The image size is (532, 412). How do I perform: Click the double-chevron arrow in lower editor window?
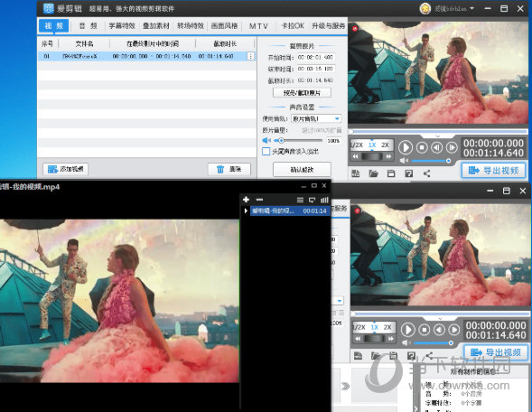point(345,386)
